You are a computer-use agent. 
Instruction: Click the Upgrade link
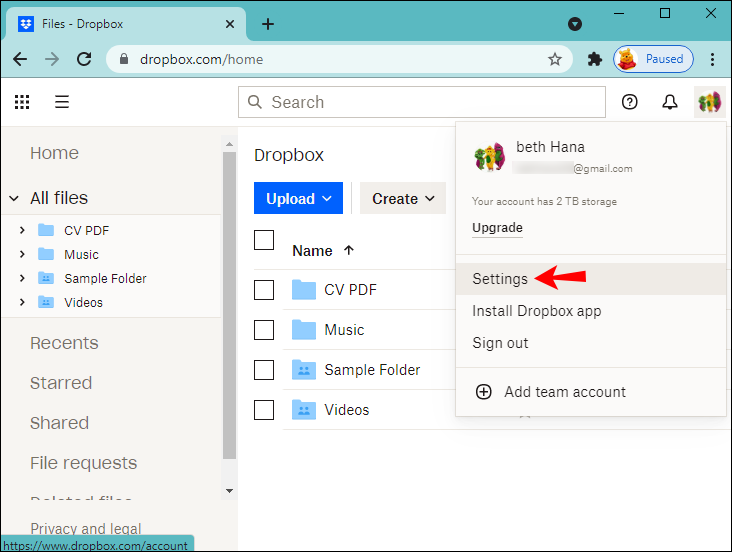pos(497,228)
